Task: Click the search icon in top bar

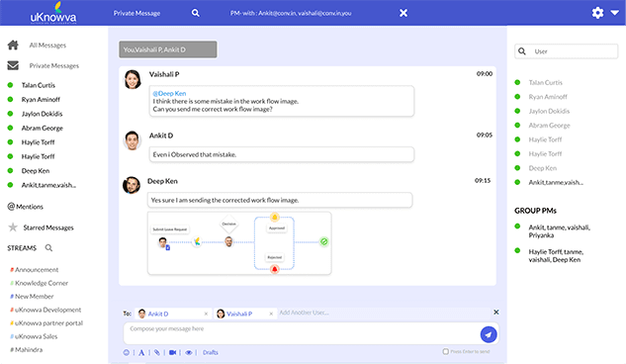Action: point(195,13)
